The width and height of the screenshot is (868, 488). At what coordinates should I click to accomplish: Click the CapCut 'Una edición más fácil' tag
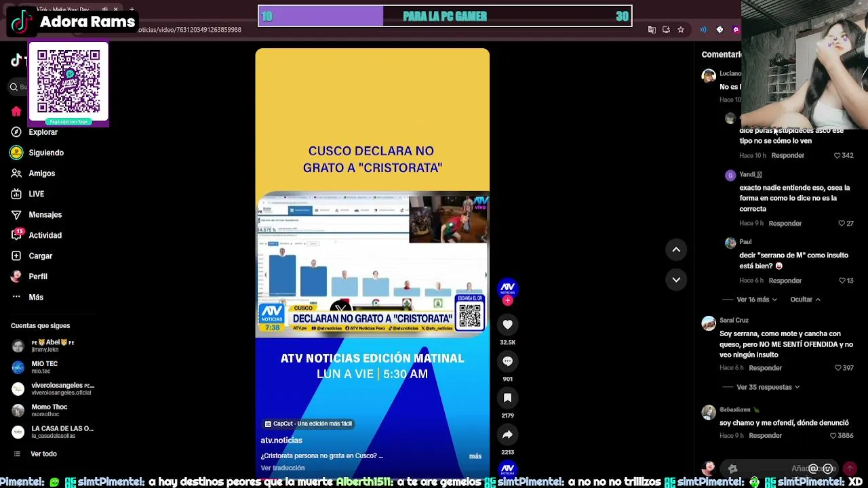click(309, 424)
